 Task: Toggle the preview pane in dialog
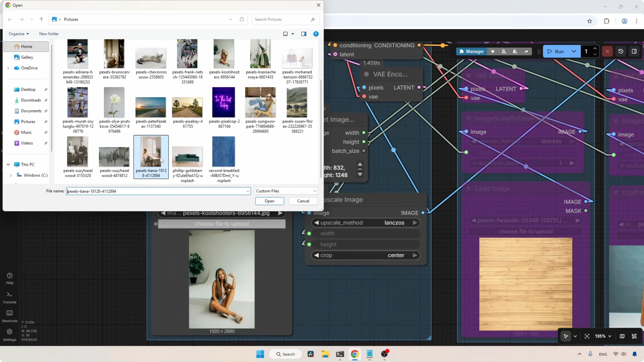pos(304,34)
